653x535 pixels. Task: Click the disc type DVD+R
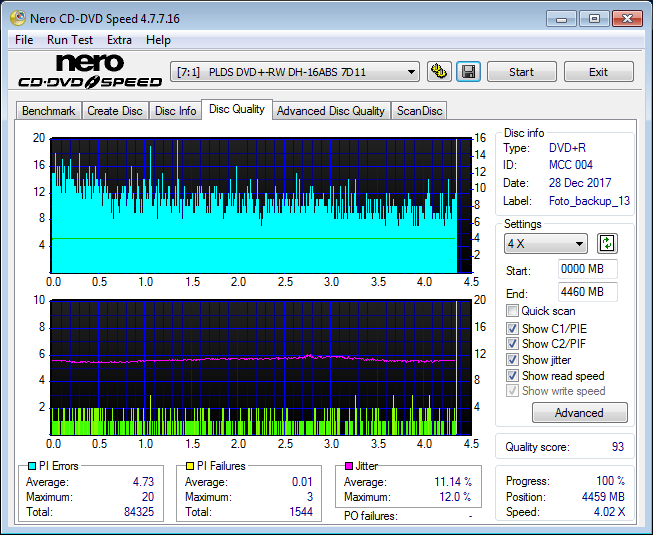pyautogui.click(x=567, y=148)
